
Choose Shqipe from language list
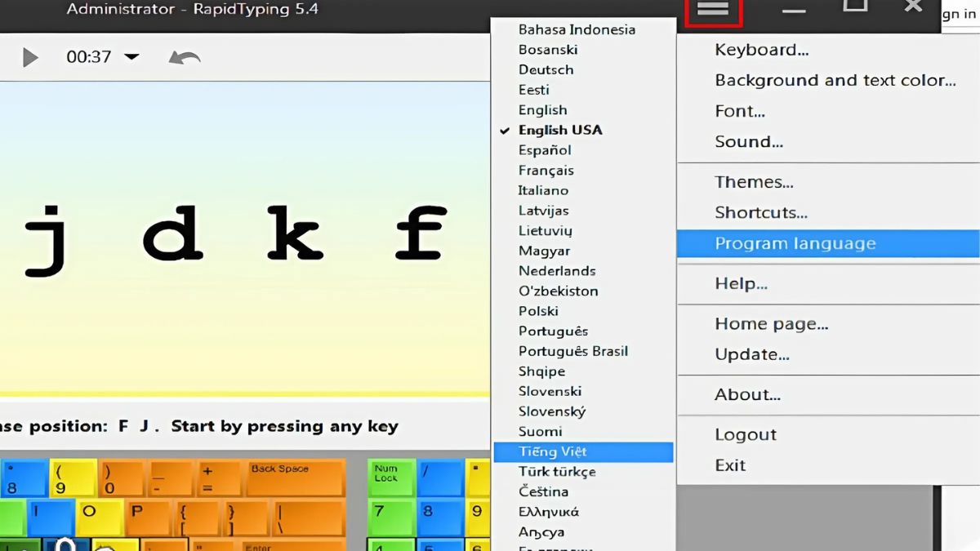click(x=541, y=371)
